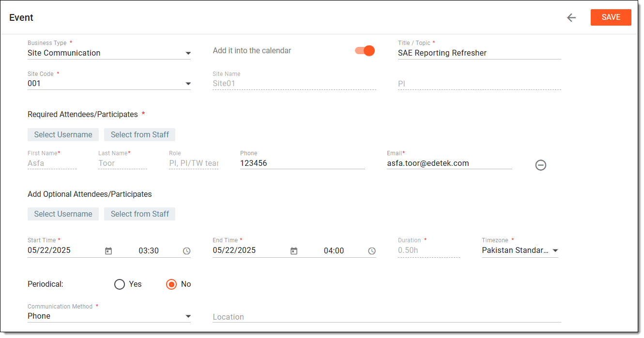Select Username for required attendees
This screenshot has width=644, height=338.
(63, 134)
